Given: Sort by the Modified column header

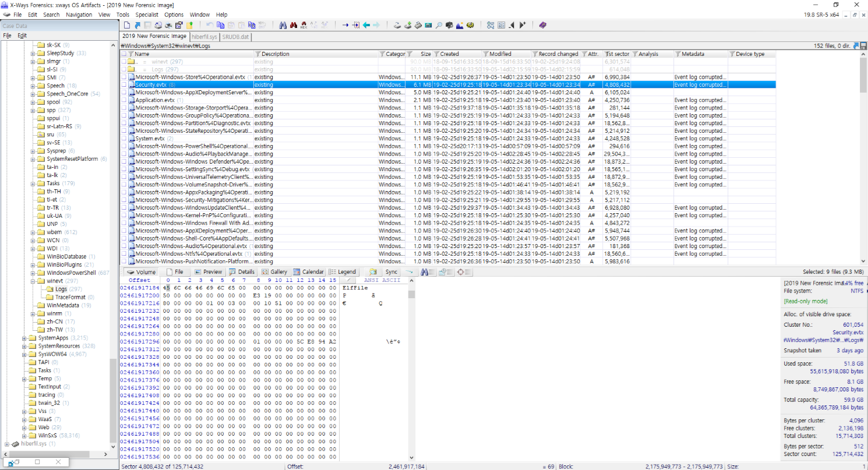Looking at the screenshot, I should point(501,54).
